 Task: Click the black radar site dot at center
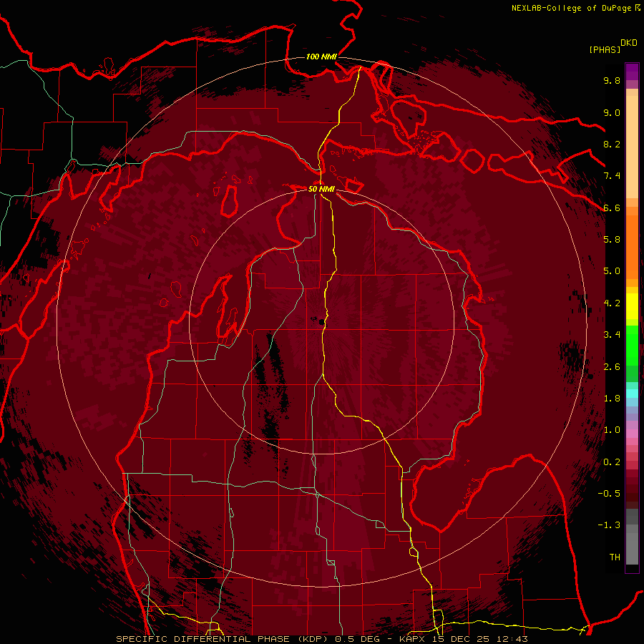pos(321,322)
